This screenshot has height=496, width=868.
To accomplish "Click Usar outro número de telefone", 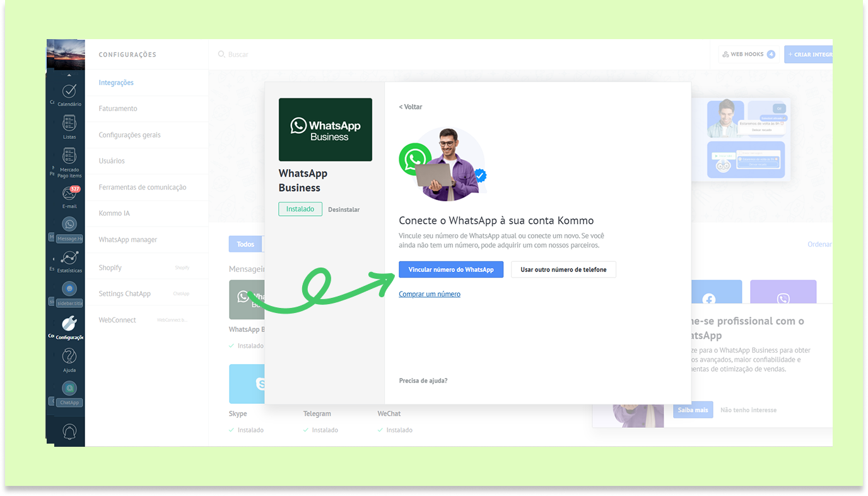I will pos(563,269).
